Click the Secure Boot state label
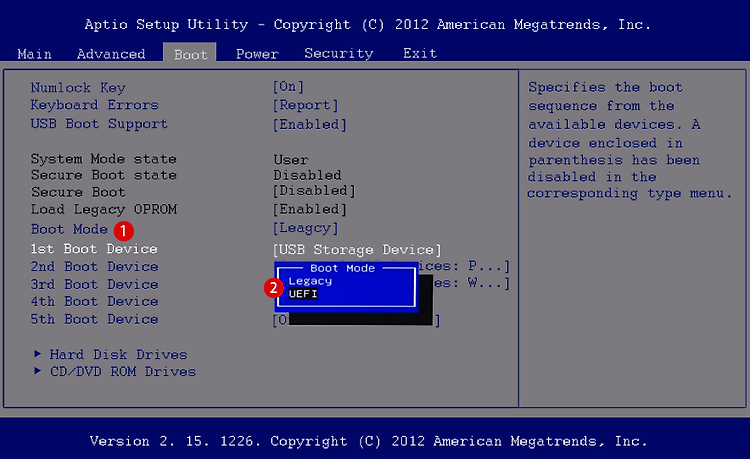 104,175
